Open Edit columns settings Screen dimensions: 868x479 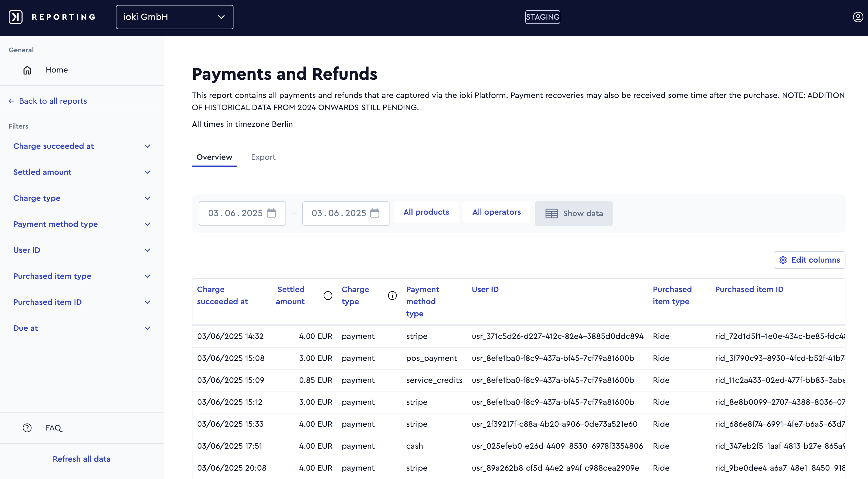(x=809, y=260)
